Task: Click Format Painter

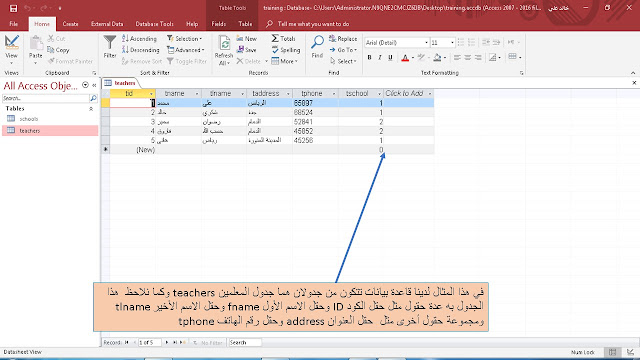Action: [x=70, y=61]
